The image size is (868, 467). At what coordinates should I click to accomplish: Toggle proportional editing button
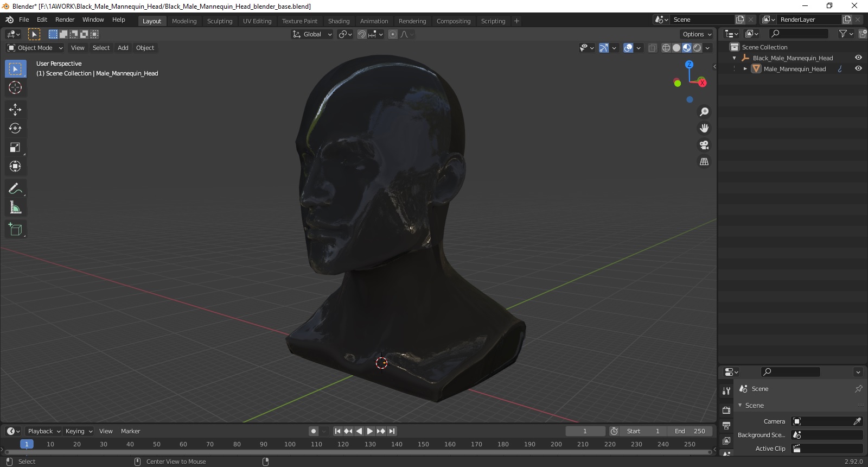click(x=393, y=34)
